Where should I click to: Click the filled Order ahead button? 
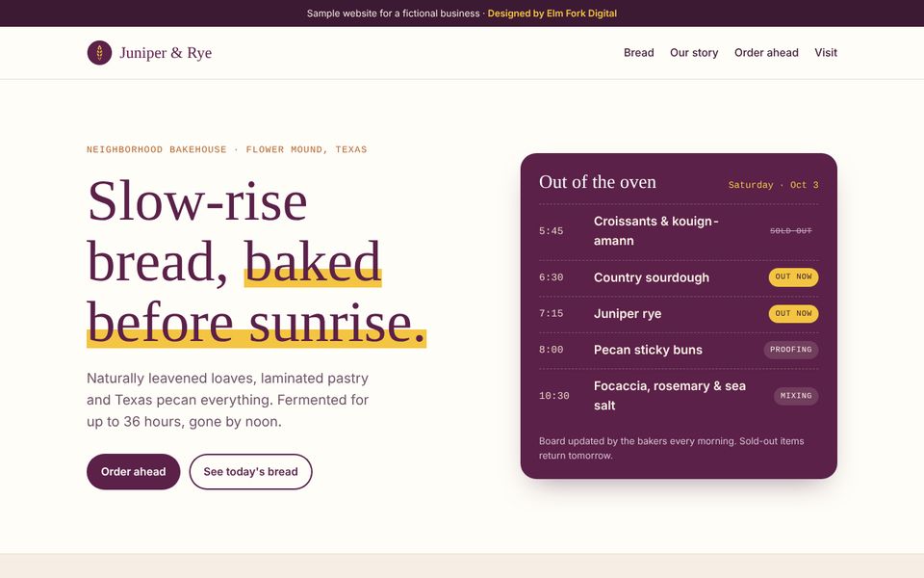point(133,471)
